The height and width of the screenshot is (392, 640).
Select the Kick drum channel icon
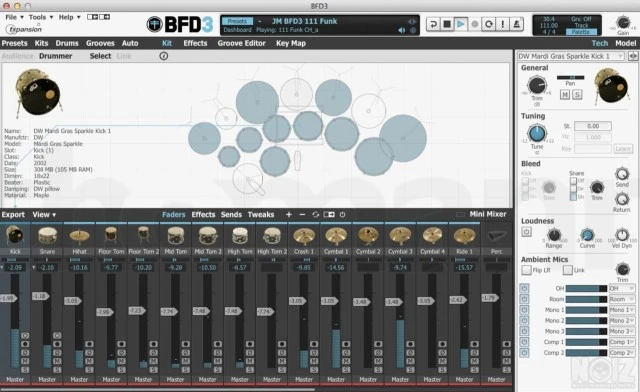(x=15, y=236)
